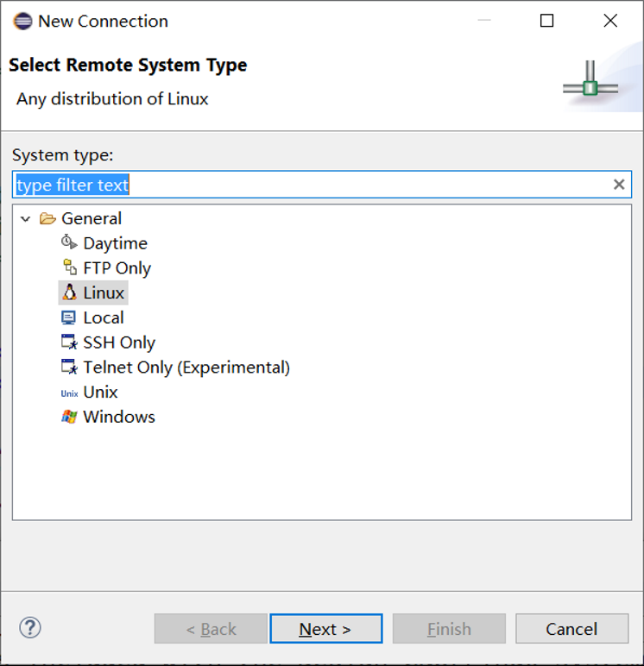Click the disabled Finish button

click(x=449, y=628)
